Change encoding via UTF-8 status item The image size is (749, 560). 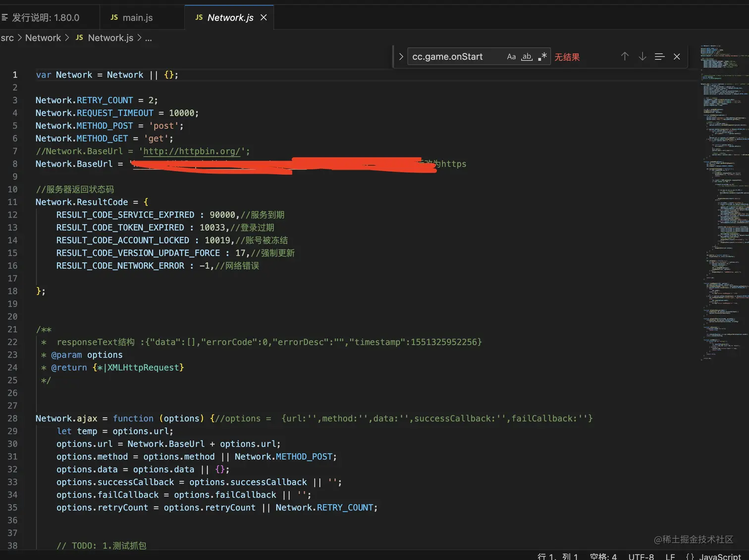coord(640,556)
